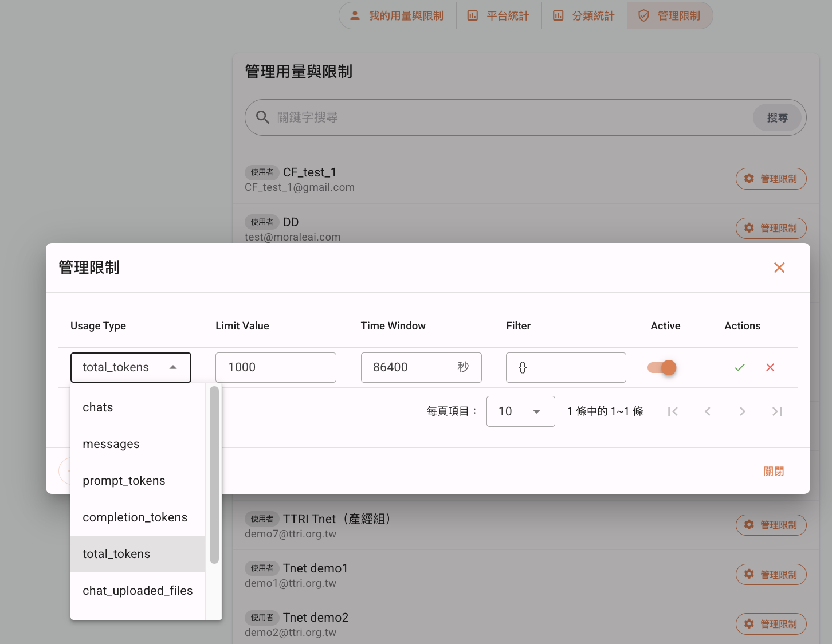Image resolution: width=832 pixels, height=644 pixels.
Task: Switch to the 管理限制 tab
Action: point(670,15)
